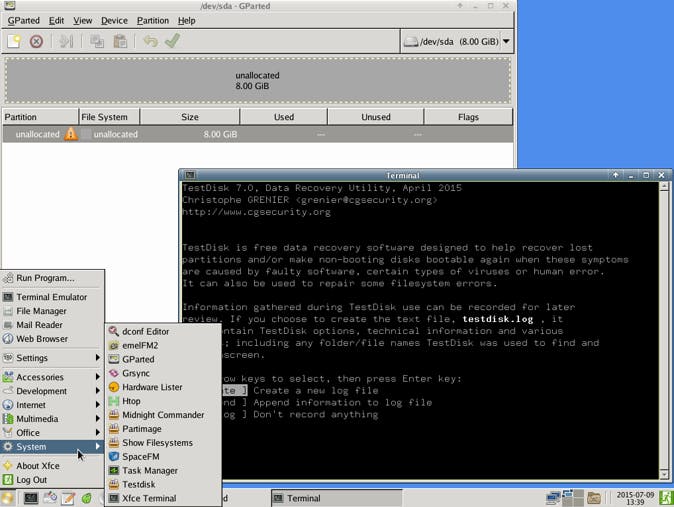Screen dimensions: 674x507
Task: Launch Mail Reader from the Xfce menu
Action: tap(52, 325)
